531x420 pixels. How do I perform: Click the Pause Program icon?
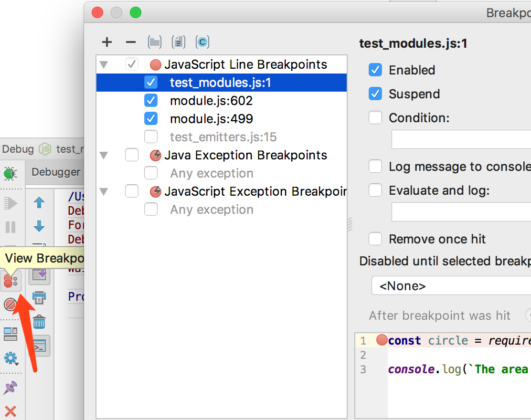(10, 227)
